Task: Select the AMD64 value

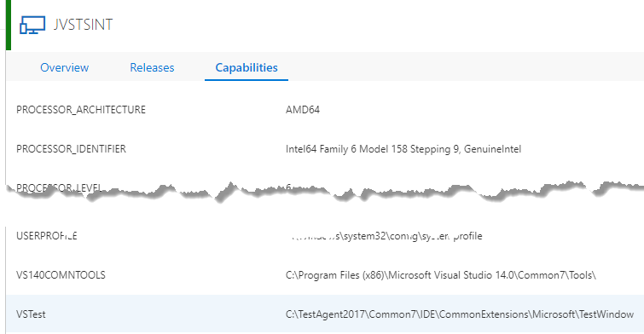Action: [303, 110]
